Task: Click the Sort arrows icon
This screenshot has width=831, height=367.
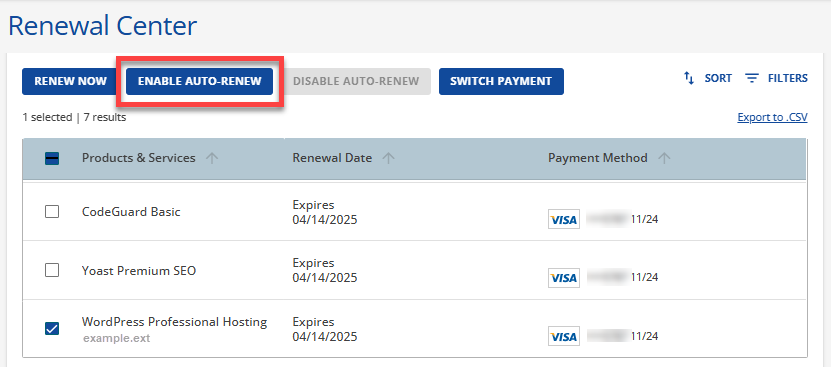Action: coord(689,78)
